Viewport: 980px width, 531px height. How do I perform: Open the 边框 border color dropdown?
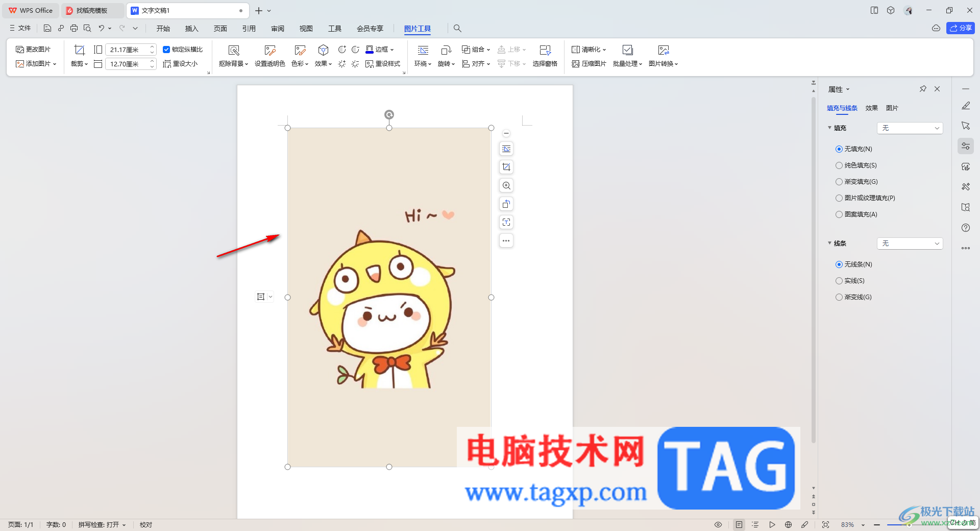click(380, 50)
